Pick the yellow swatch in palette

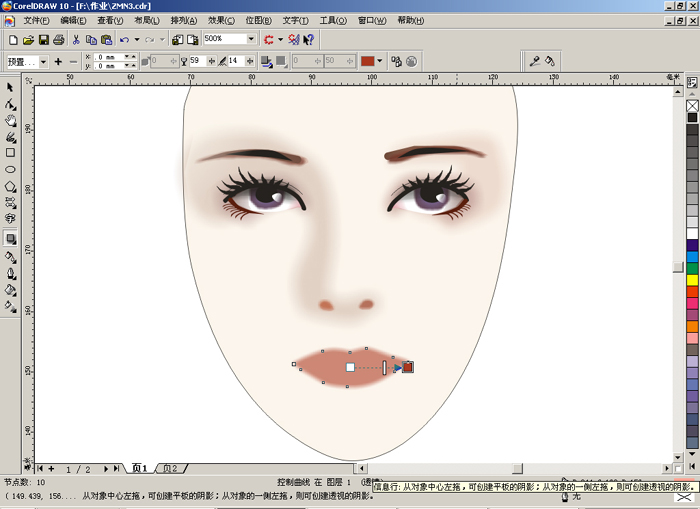click(x=692, y=280)
